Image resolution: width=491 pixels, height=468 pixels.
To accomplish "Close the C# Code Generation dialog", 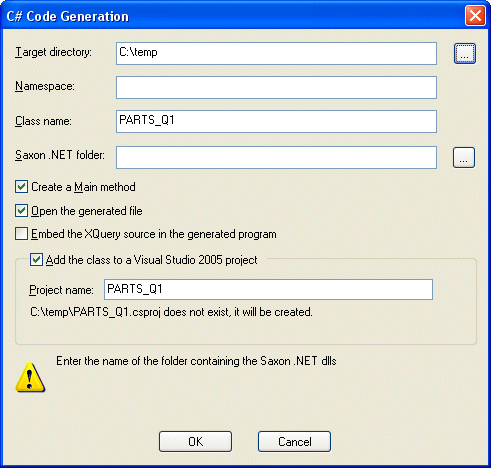I will click(475, 16).
